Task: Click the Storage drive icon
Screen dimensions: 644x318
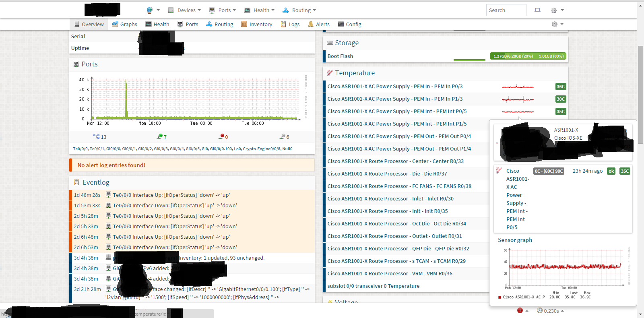Action: (330, 43)
